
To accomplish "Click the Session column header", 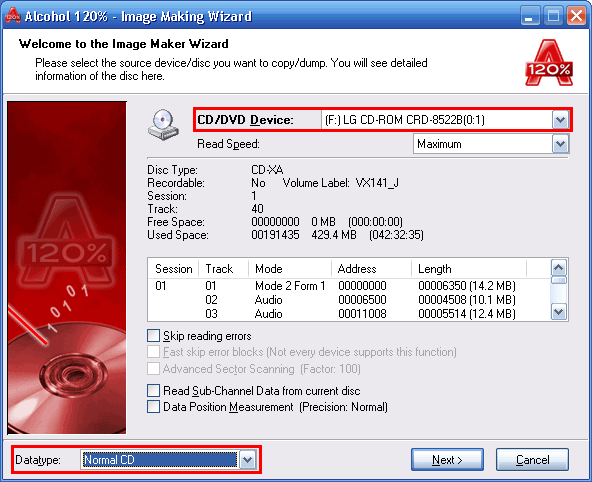I will coord(174,269).
